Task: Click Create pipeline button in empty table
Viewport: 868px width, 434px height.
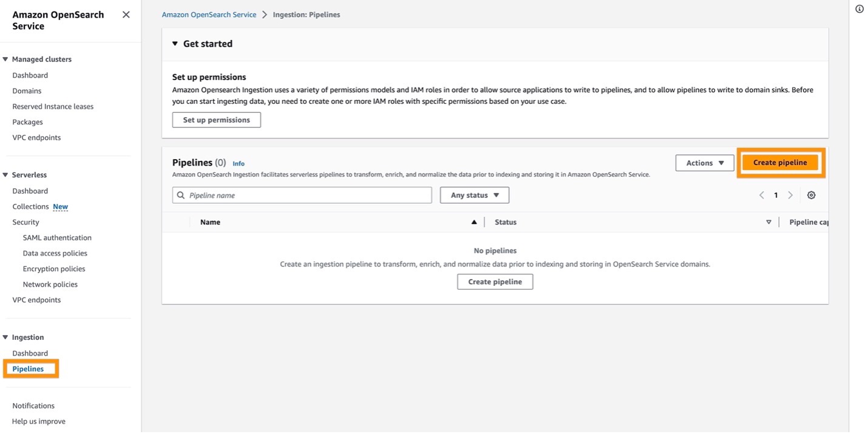Action: click(x=495, y=282)
